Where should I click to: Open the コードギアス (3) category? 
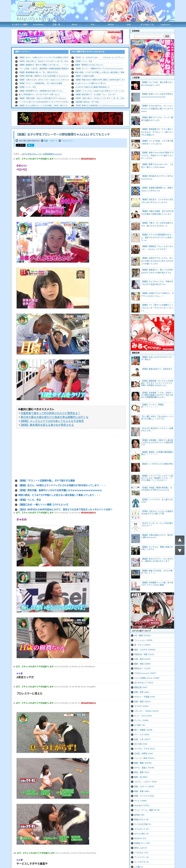coord(141,862)
